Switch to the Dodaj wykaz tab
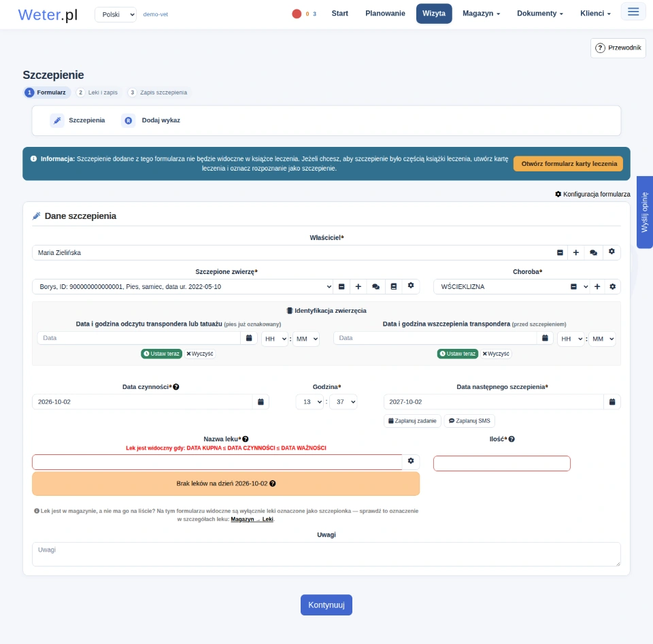This screenshot has width=653, height=644. pos(152,120)
